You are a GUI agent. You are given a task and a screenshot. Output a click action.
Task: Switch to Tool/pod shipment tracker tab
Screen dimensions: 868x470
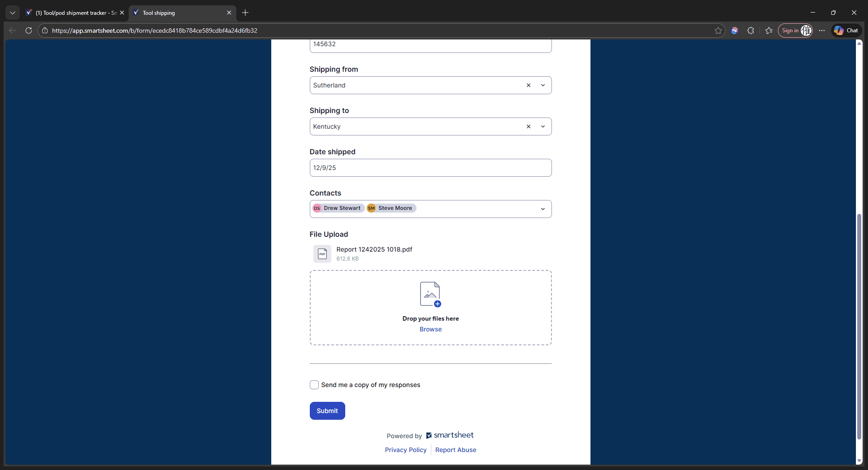(74, 13)
